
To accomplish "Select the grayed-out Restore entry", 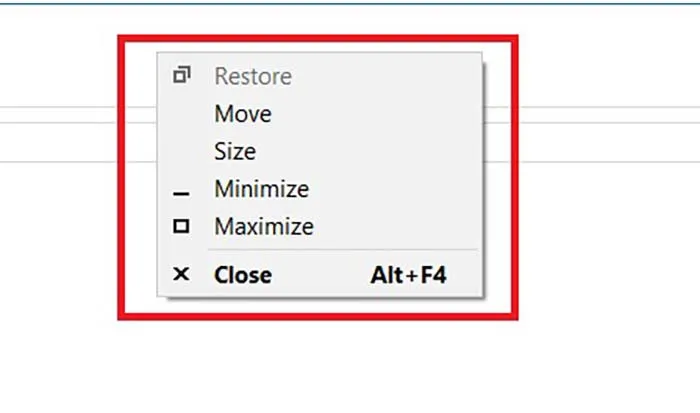I will pos(253,76).
